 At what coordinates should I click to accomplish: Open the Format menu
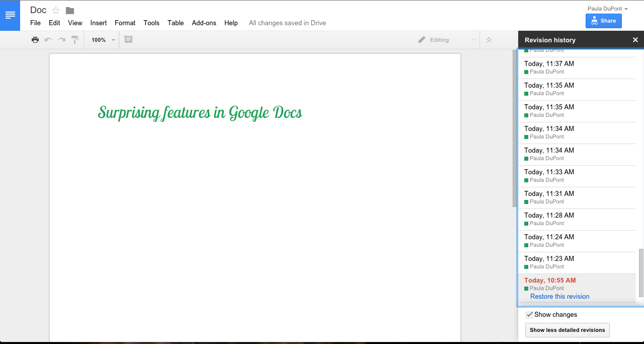coord(125,23)
